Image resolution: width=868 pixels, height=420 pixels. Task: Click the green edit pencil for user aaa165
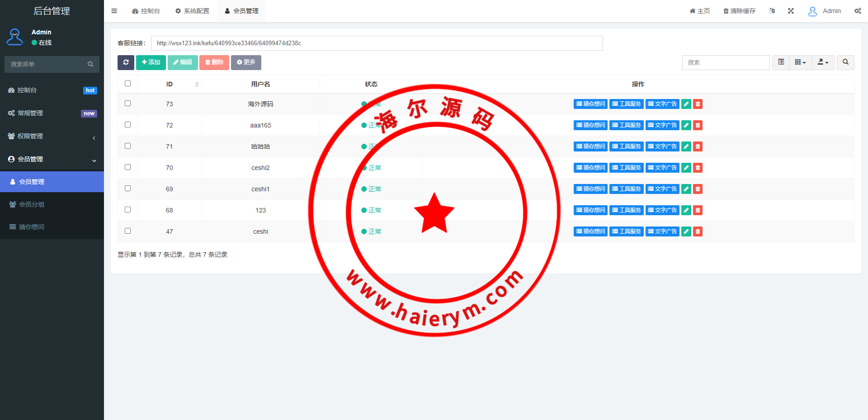pos(686,125)
